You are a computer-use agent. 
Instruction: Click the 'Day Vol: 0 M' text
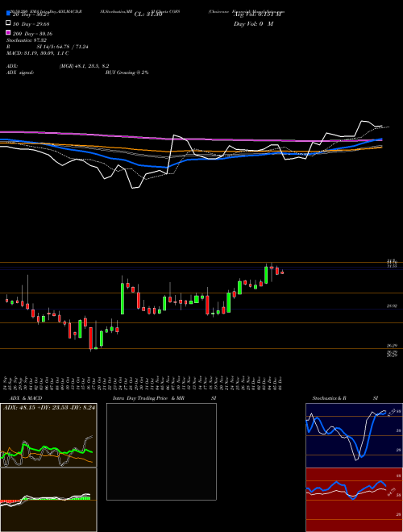pos(253,23)
